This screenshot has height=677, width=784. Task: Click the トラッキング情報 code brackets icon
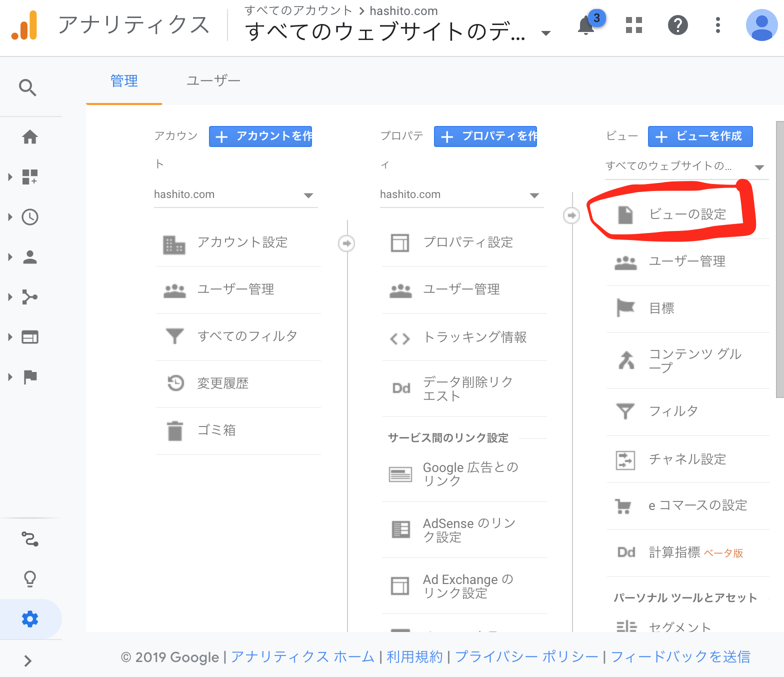[400, 339]
